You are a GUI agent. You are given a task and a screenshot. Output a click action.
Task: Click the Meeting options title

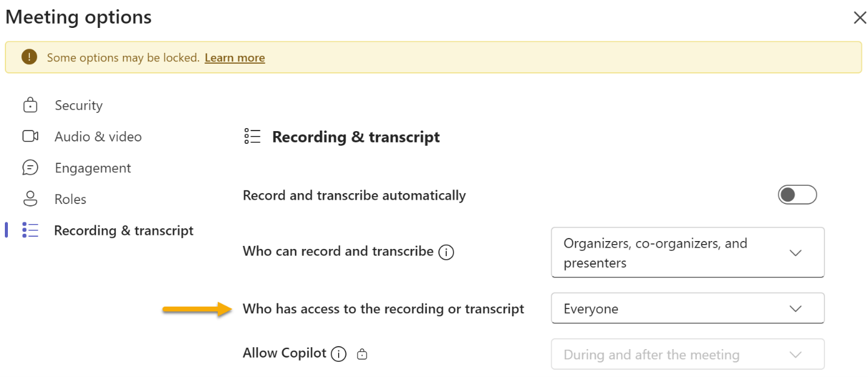pyautogui.click(x=78, y=17)
